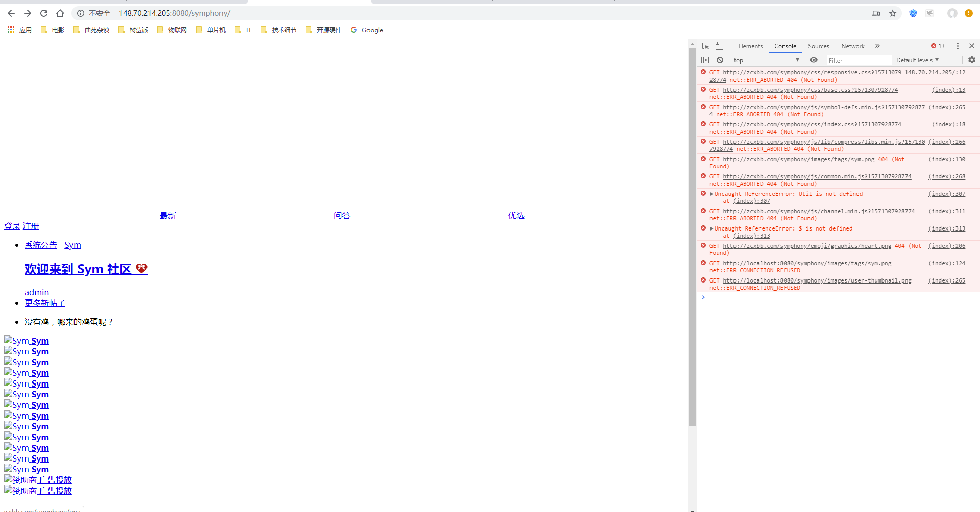980x512 pixels.
Task: Open the common.min.js error URL link
Action: 817,176
